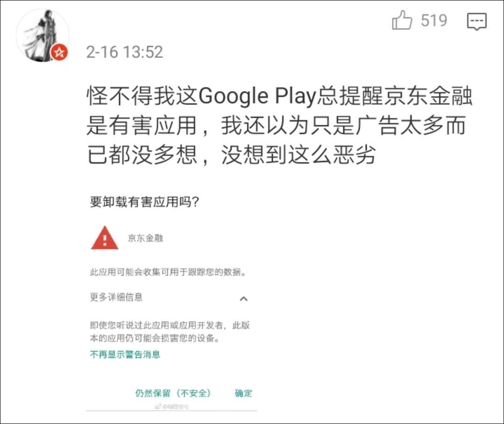Open the commenter's avatar picture
The height and width of the screenshot is (424, 504).
(x=43, y=35)
